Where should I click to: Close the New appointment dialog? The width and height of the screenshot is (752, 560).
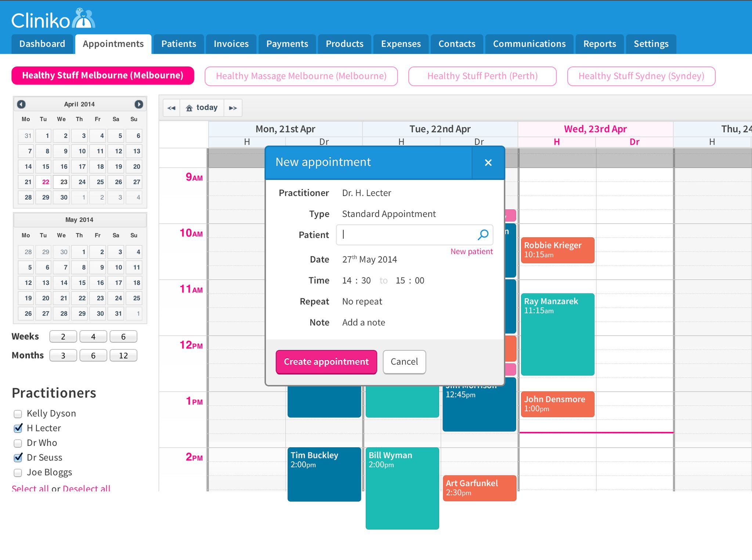[x=488, y=163]
